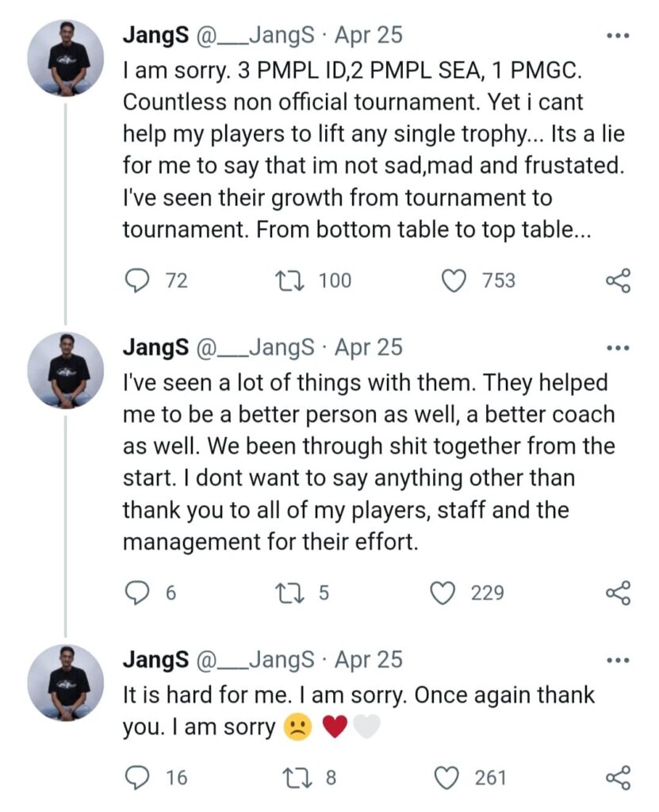
Task: Open more options on the third tweet
Action: pyautogui.click(x=617, y=660)
